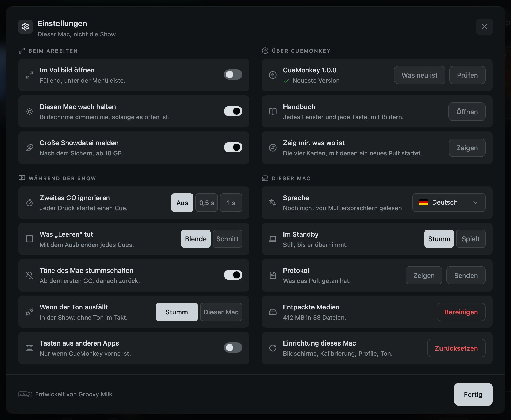Click Zeigen in the Protokoll row
The image size is (511, 420).
coord(424,275)
